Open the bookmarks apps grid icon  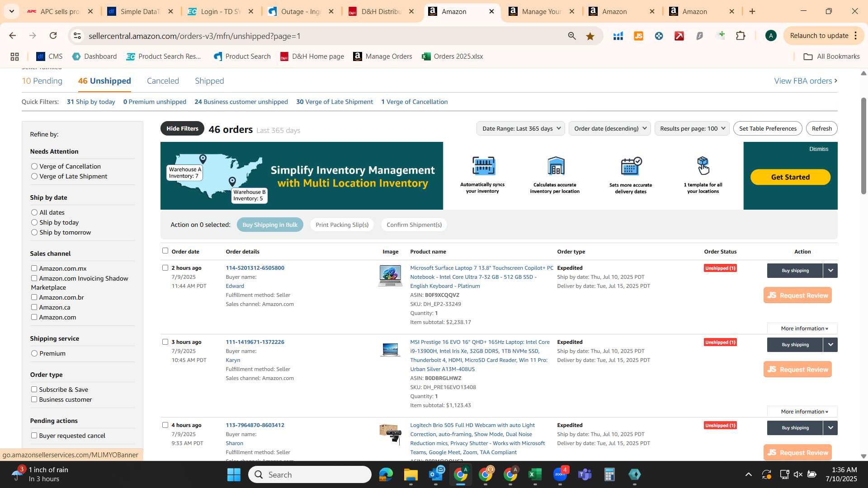pos(14,56)
